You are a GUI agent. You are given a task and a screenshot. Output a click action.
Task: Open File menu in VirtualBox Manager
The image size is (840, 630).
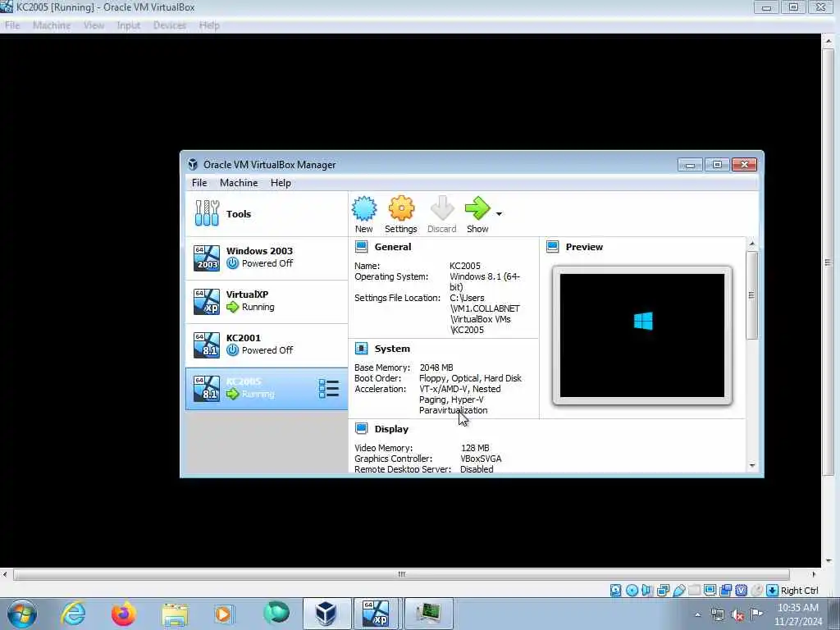(199, 183)
